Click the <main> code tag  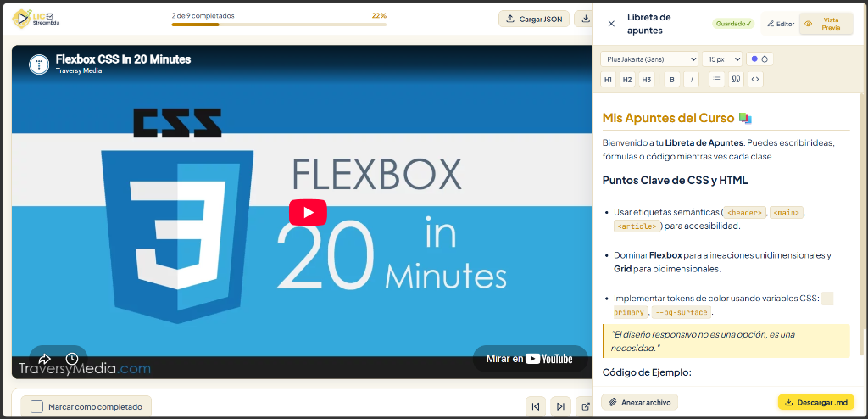click(x=786, y=212)
